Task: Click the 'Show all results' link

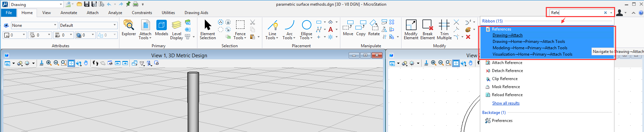Action: tap(506, 103)
